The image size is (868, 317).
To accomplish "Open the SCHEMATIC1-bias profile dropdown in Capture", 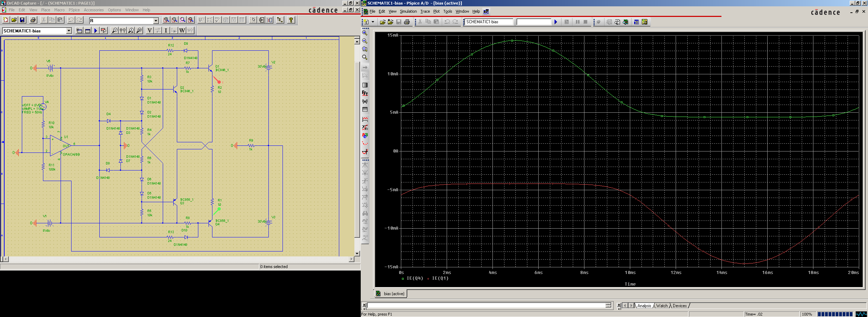I will click(x=69, y=31).
